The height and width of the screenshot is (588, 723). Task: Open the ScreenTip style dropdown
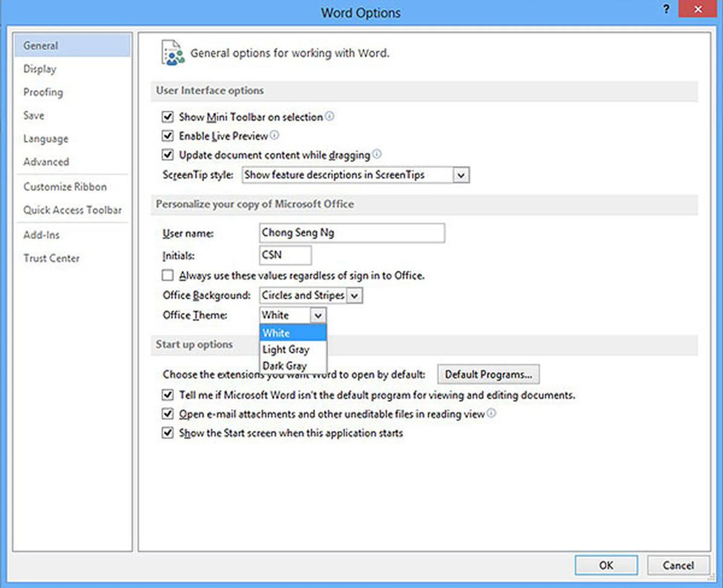(461, 175)
